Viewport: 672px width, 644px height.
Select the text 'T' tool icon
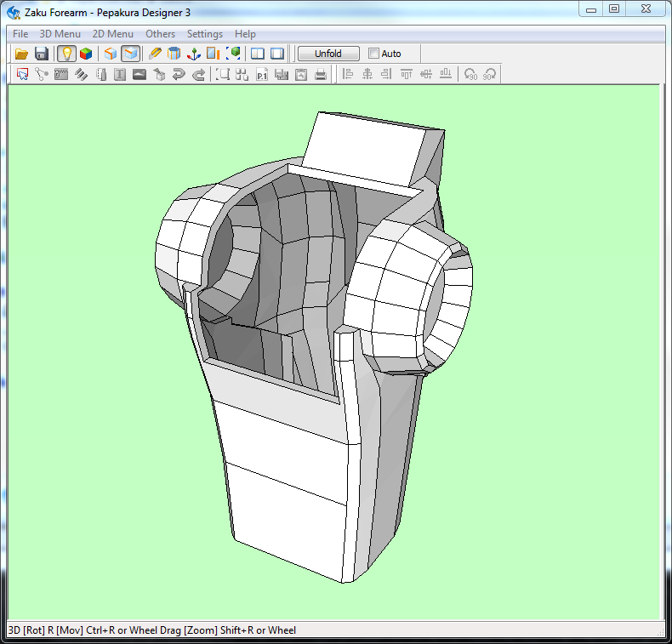[x=120, y=75]
